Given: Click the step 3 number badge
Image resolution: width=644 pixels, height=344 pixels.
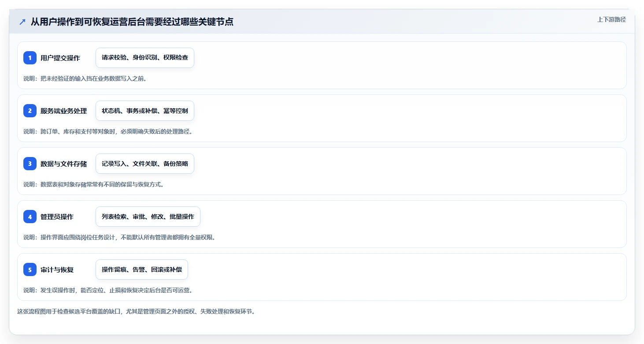Looking at the screenshot, I should [30, 164].
